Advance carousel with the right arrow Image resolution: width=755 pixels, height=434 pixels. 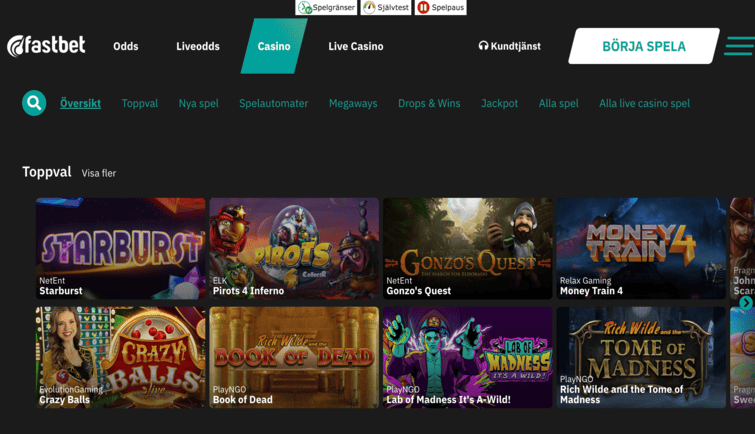tap(746, 302)
